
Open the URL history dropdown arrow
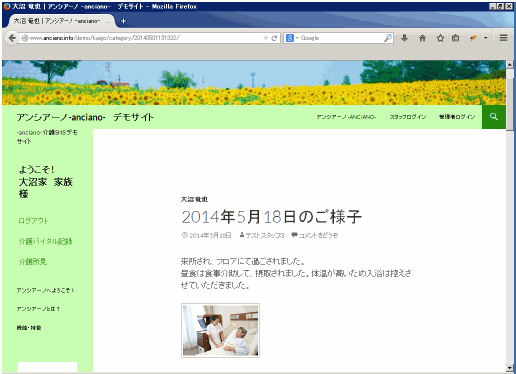265,38
